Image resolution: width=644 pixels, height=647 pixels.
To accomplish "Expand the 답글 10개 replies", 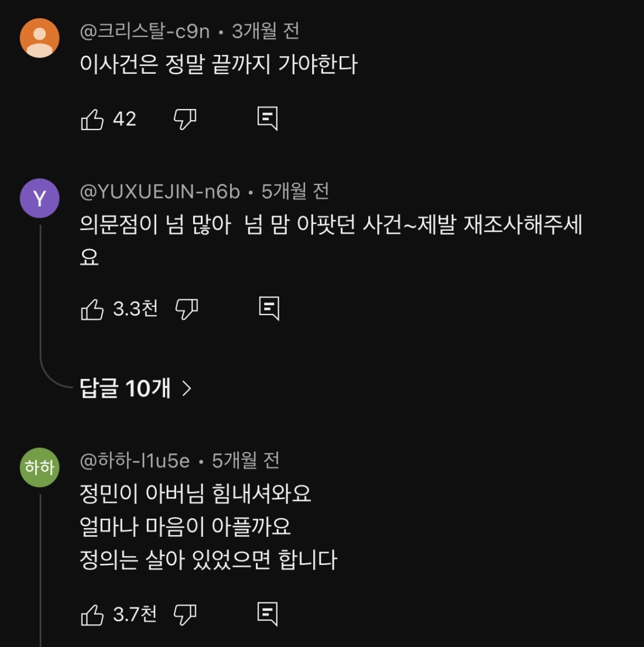I will pos(125,388).
